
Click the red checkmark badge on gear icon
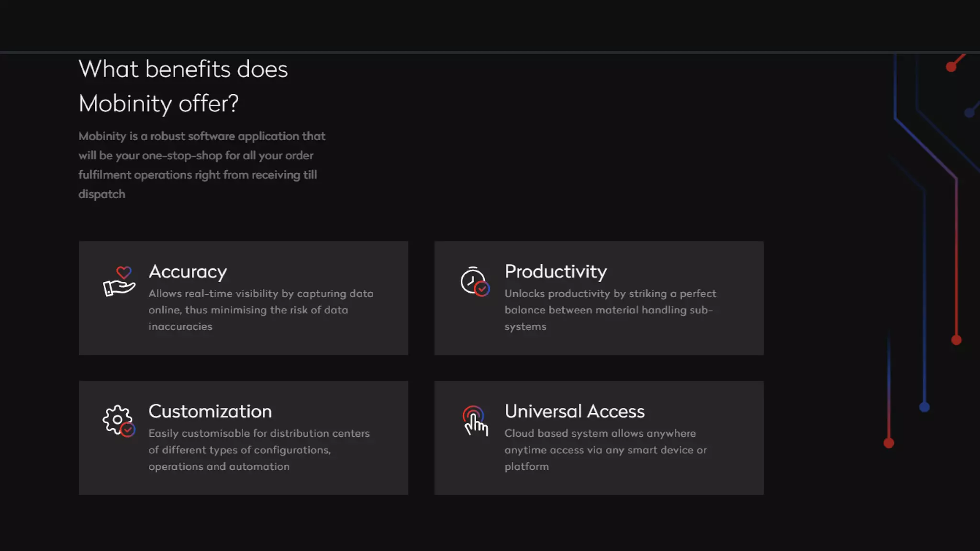click(x=128, y=430)
